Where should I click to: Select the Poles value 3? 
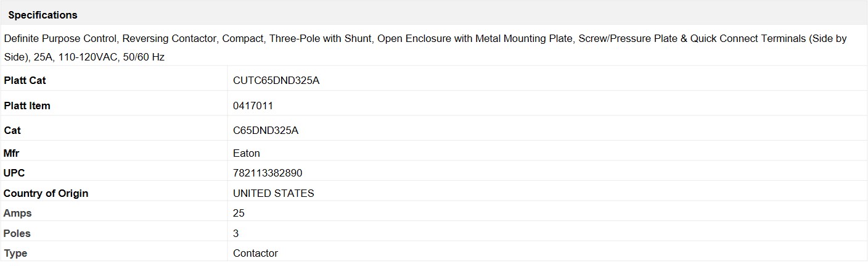coord(236,233)
